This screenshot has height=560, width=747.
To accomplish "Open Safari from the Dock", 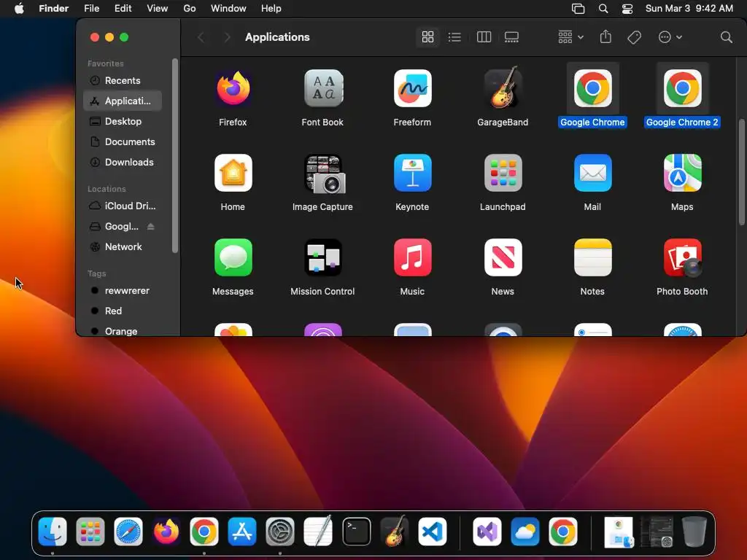I will (128, 532).
